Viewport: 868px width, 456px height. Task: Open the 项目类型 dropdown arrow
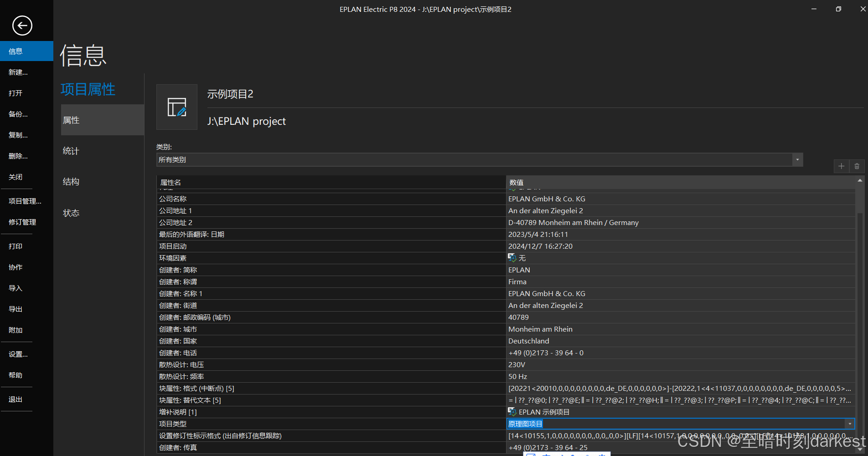click(850, 424)
